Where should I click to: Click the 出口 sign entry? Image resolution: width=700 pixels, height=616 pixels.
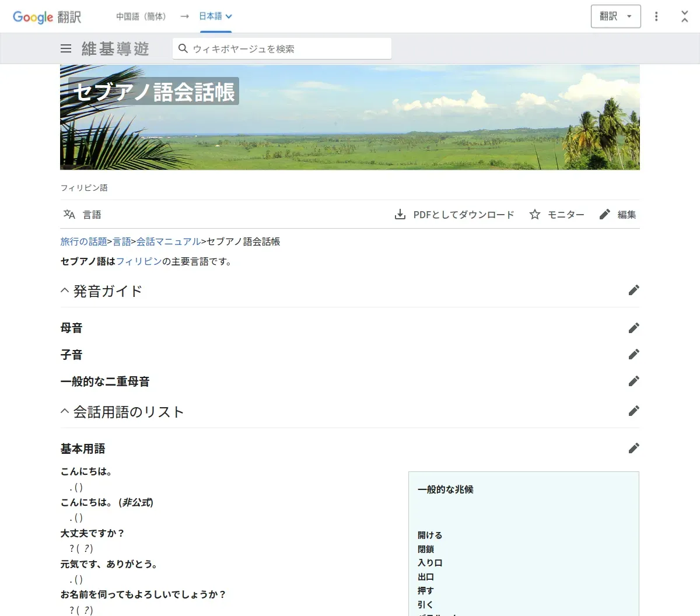[426, 577]
